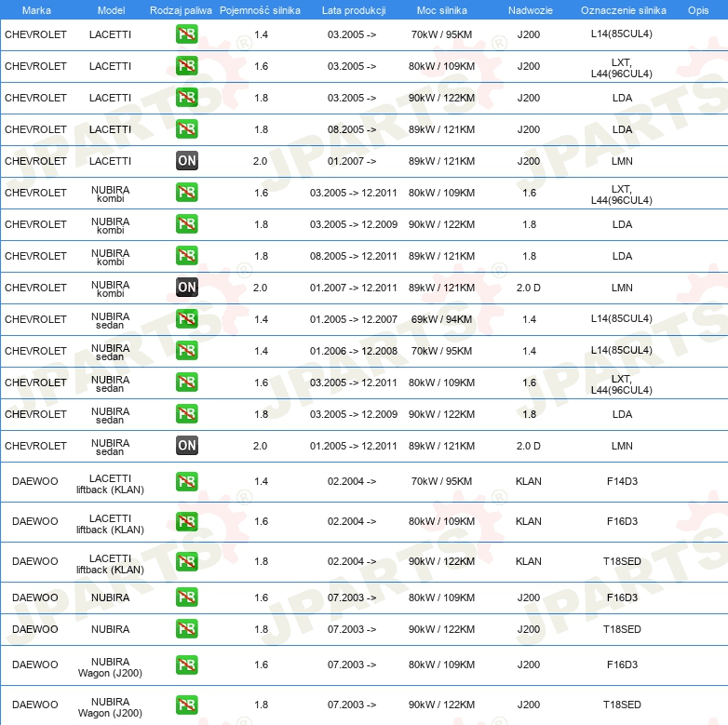
Task: Click the Opis column header
Action: pyautogui.click(x=698, y=10)
